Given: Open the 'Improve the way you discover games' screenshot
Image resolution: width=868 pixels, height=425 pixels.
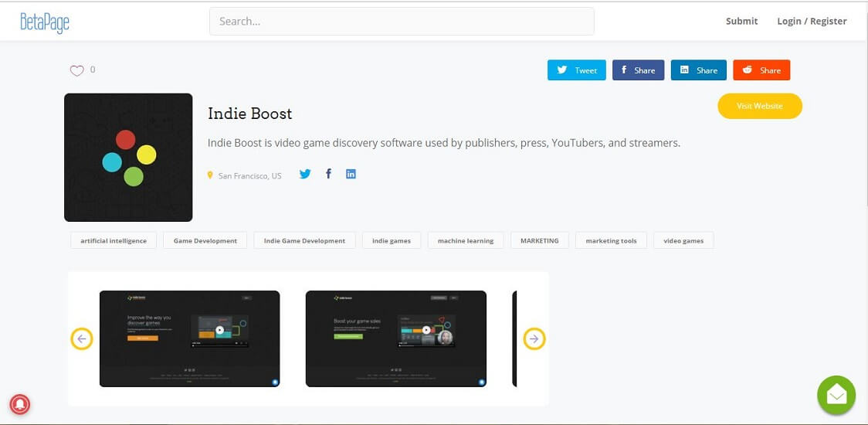Looking at the screenshot, I should tap(189, 338).
